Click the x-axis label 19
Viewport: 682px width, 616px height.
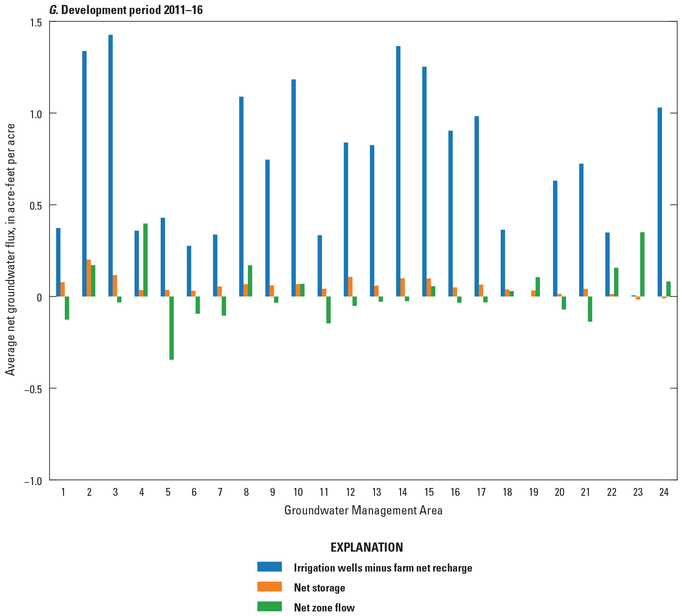(533, 492)
